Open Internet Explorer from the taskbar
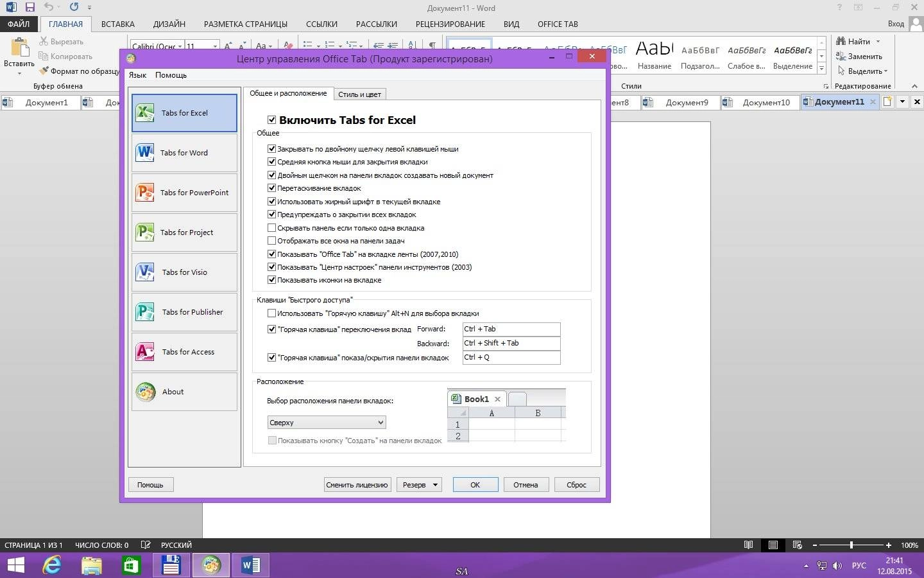924x578 pixels. pos(51,565)
